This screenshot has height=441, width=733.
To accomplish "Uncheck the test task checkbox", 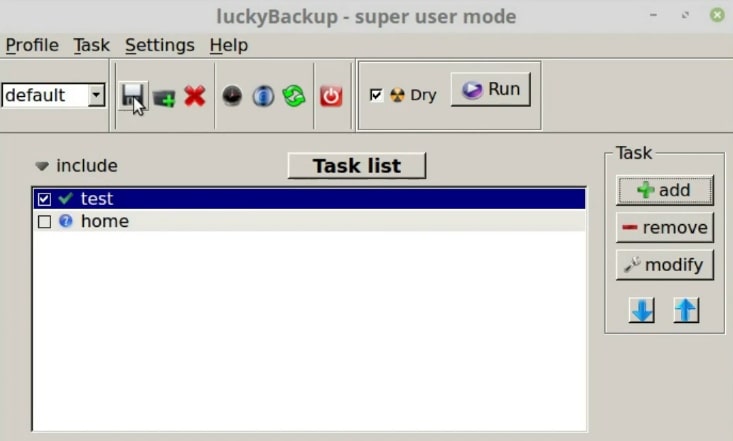I will [44, 199].
